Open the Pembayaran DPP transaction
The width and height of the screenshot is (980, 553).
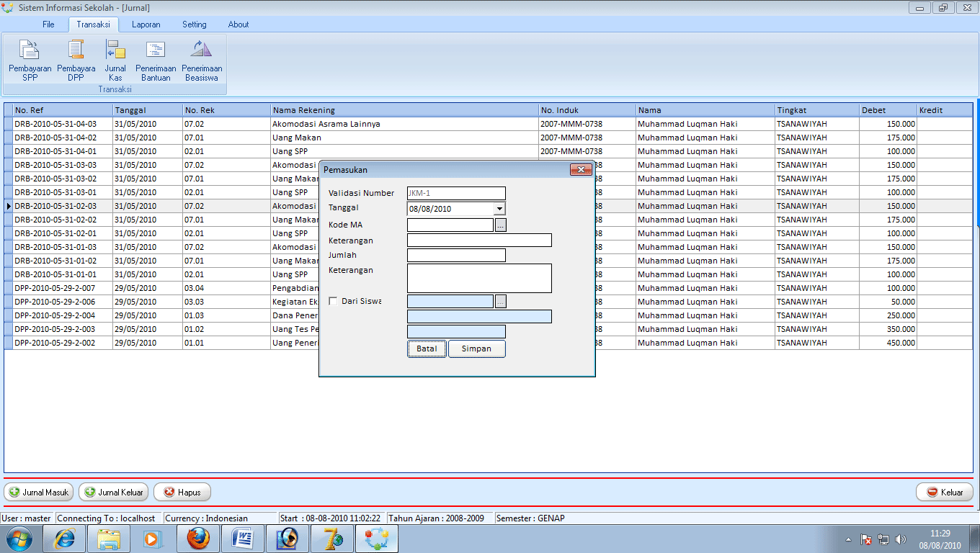[76, 60]
